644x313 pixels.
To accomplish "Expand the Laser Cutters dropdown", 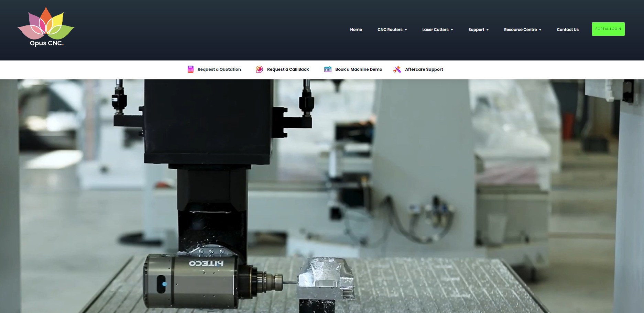I will (x=435, y=30).
